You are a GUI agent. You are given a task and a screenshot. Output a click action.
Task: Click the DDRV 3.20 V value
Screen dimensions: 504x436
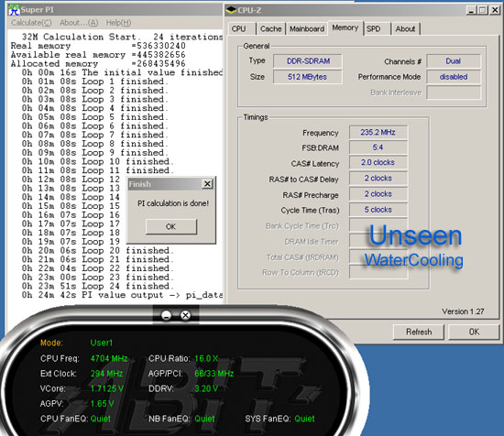206,388
